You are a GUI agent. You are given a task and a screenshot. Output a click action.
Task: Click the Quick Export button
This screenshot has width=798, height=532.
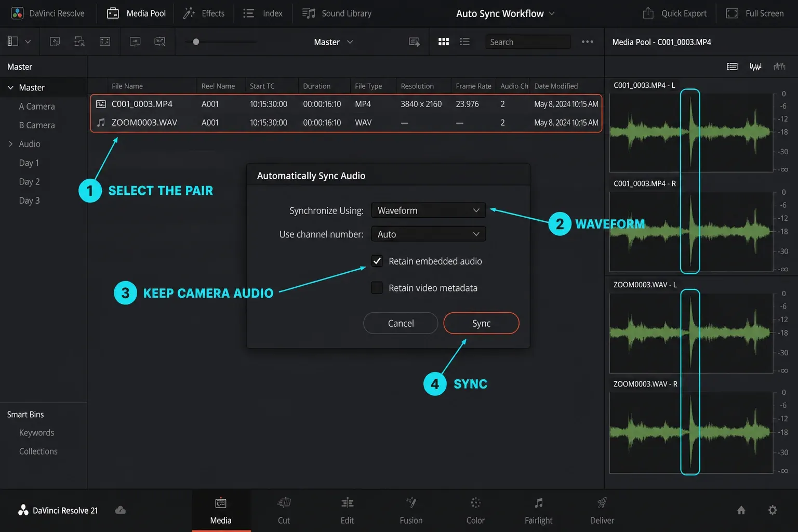pyautogui.click(x=674, y=14)
